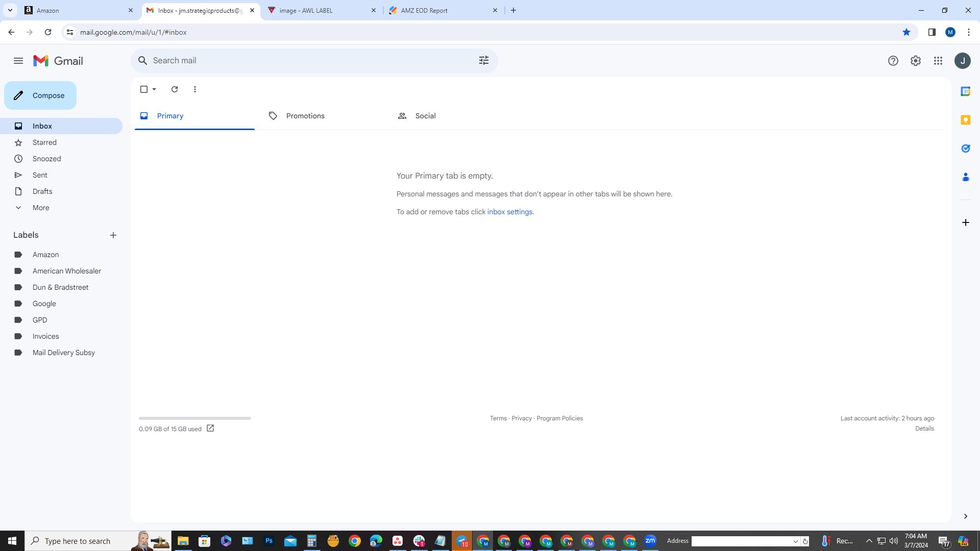Open Google Tasks side panel icon
Screen dimensions: 980x551
point(965,148)
